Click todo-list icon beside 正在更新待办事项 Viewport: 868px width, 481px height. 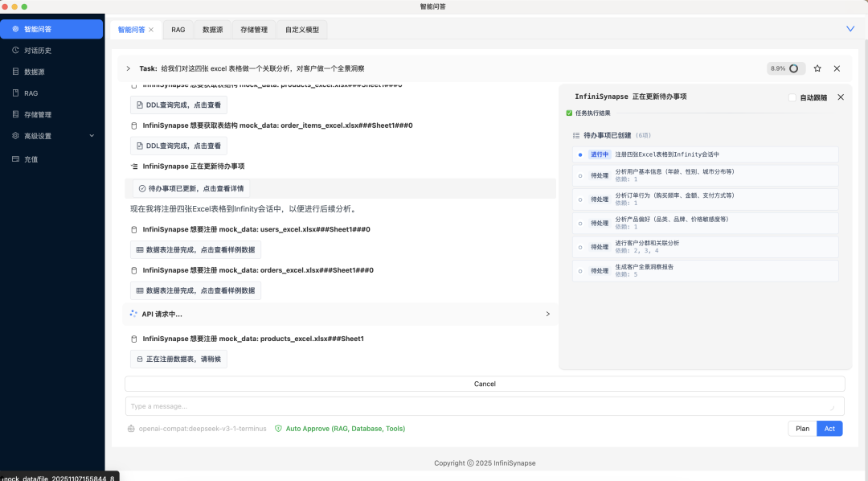(x=134, y=166)
